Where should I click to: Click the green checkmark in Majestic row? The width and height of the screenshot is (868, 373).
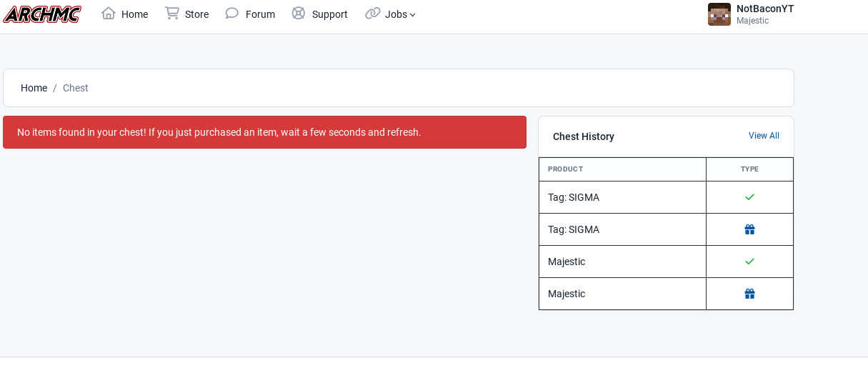(x=749, y=262)
